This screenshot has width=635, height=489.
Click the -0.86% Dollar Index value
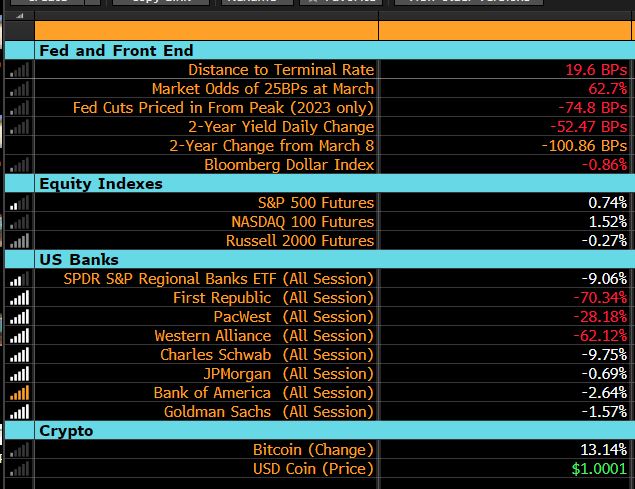pos(605,165)
